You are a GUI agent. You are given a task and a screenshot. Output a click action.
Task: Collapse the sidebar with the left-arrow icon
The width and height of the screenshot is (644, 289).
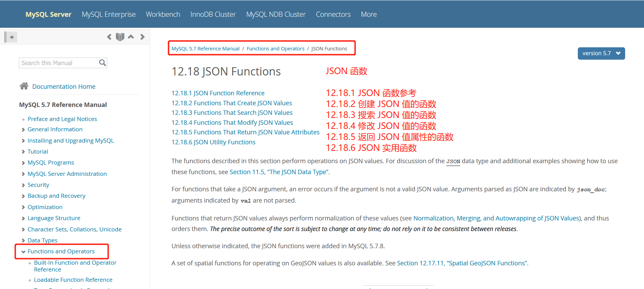click(x=11, y=37)
